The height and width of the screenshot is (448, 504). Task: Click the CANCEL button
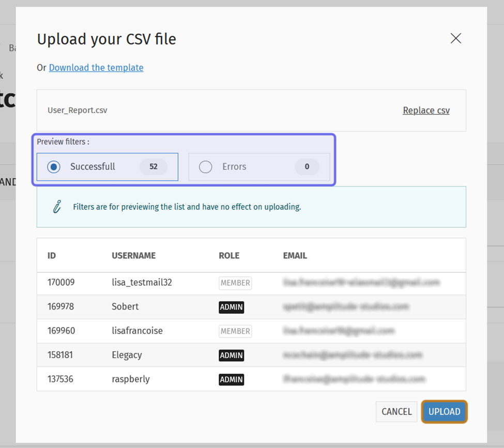tap(396, 412)
